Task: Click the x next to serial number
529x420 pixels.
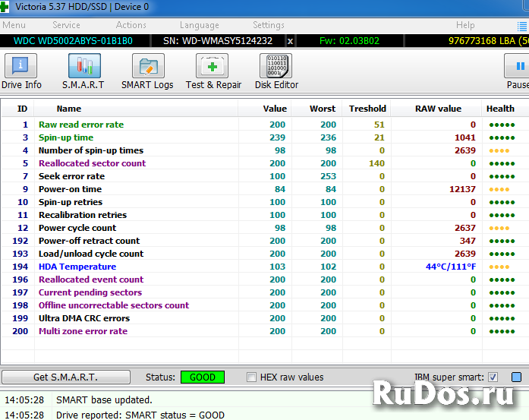Action: coord(290,40)
